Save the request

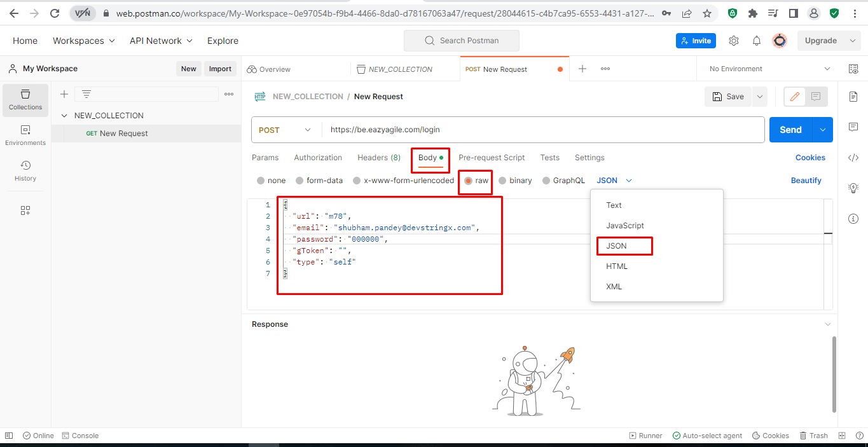(x=728, y=97)
